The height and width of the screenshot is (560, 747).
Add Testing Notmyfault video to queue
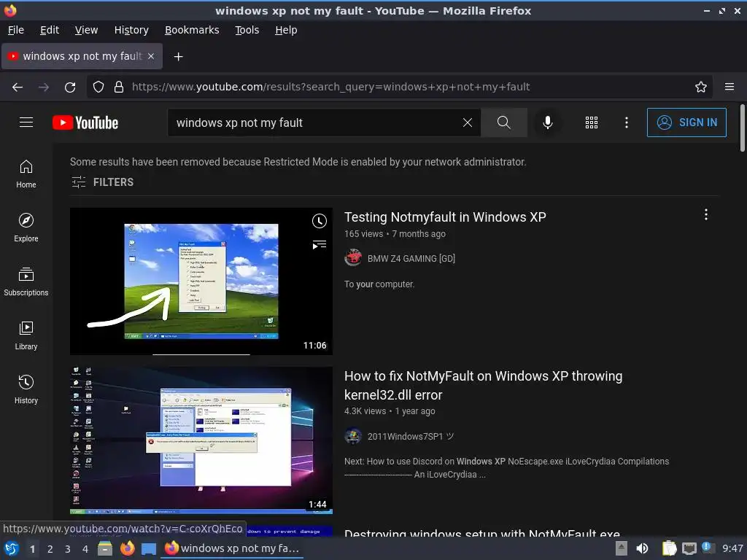pyautogui.click(x=320, y=245)
